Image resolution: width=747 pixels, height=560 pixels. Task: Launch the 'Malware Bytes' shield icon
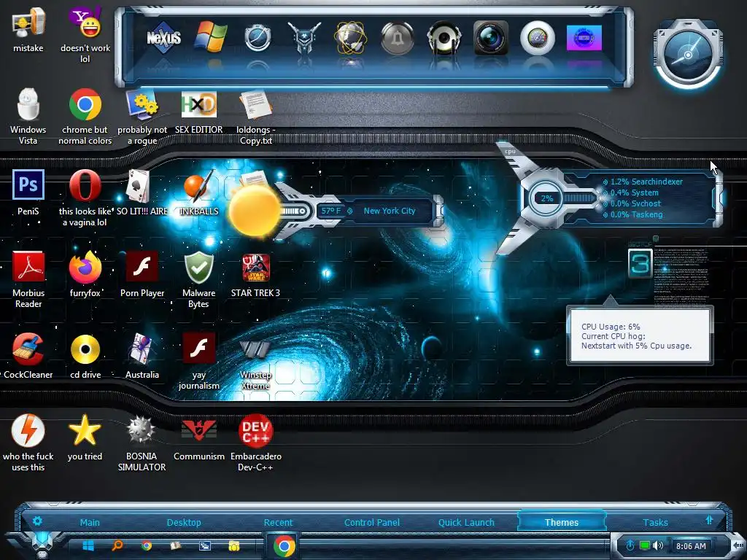click(x=198, y=279)
